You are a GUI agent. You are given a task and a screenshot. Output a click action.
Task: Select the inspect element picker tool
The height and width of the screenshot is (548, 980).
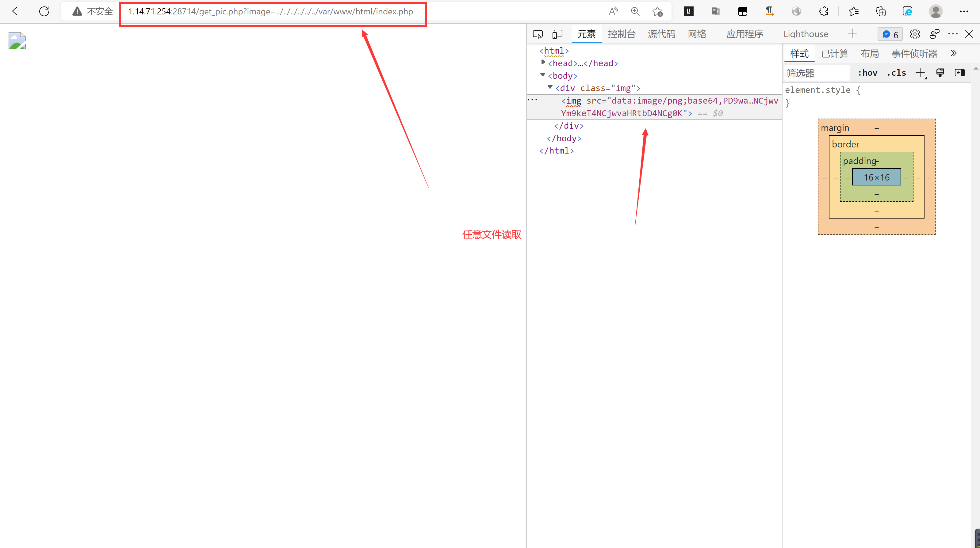[538, 34]
